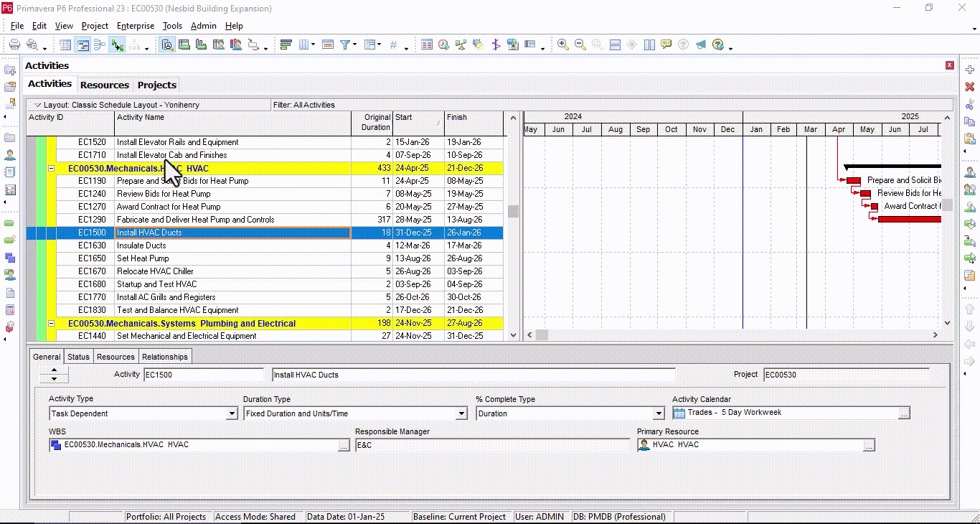Click the activity table vertical scrollbar thumb
Screen dimensions: 980x524
pos(513,211)
